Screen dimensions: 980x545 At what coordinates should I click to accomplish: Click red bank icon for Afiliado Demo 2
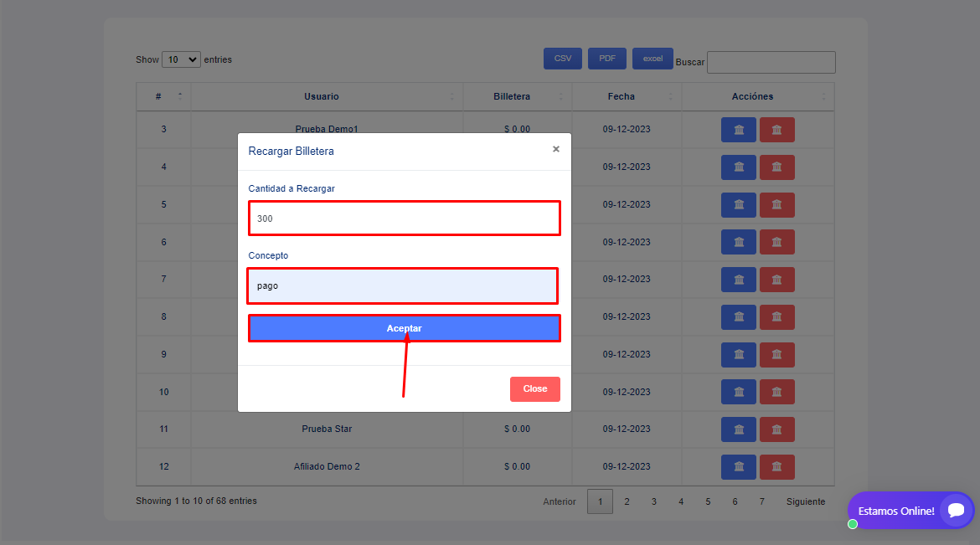coord(776,467)
